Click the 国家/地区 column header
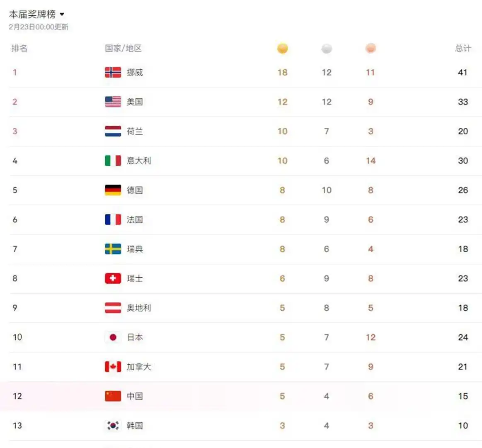 pos(123,49)
